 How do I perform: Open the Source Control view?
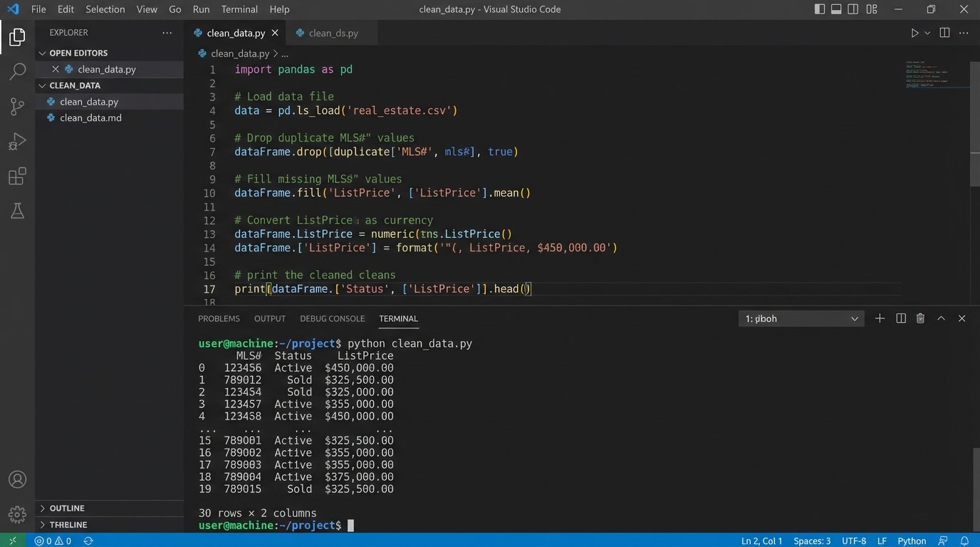coord(17,106)
